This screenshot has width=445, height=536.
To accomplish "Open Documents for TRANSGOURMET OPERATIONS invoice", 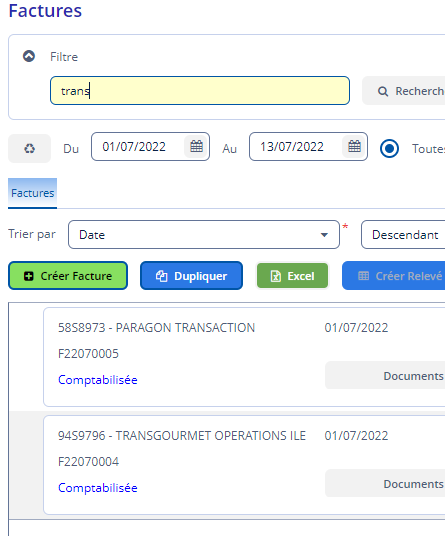I will [385, 483].
